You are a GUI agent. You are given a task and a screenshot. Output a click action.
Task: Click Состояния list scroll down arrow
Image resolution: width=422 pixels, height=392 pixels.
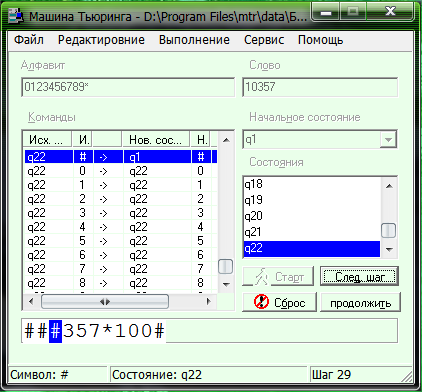click(389, 249)
